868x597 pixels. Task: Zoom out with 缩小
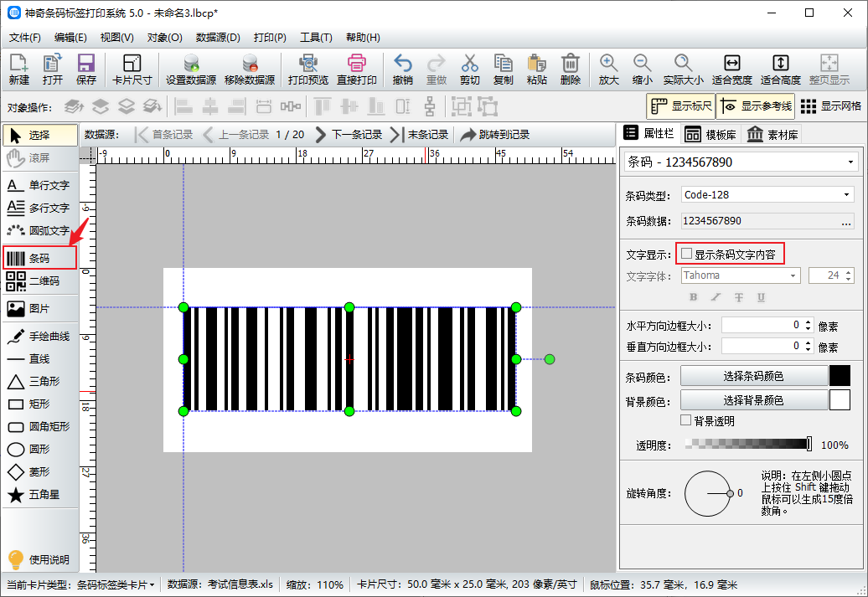(642, 69)
